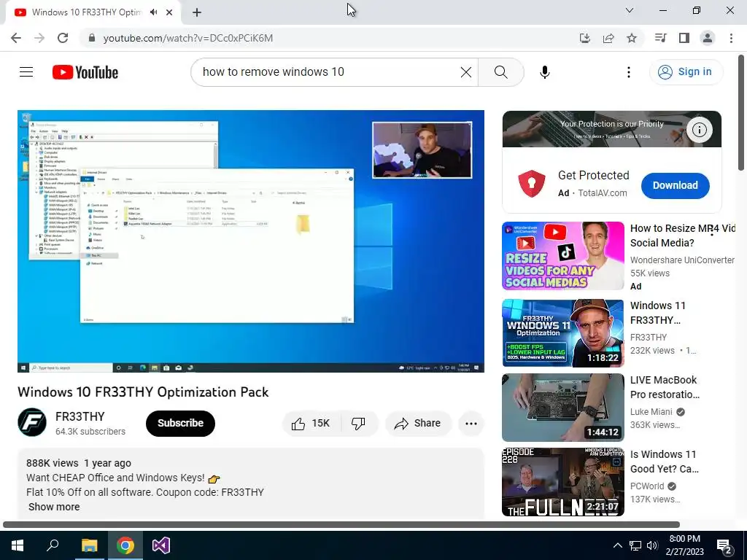Click the vertical page scrollbar

coord(742,113)
